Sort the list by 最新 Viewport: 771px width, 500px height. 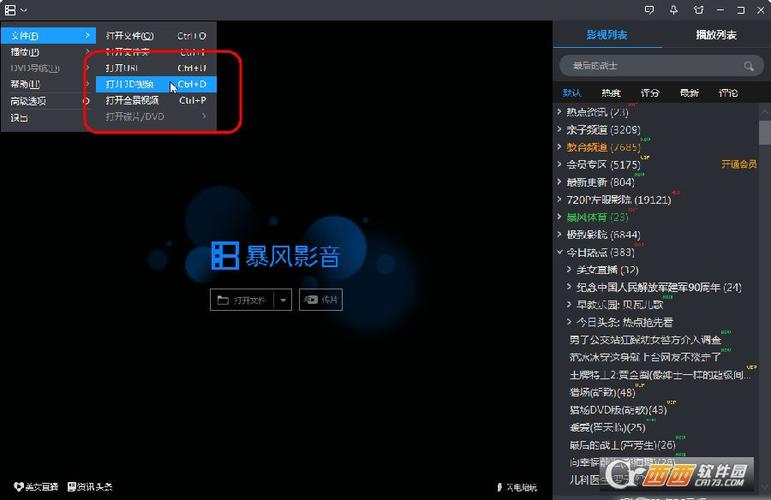point(689,92)
